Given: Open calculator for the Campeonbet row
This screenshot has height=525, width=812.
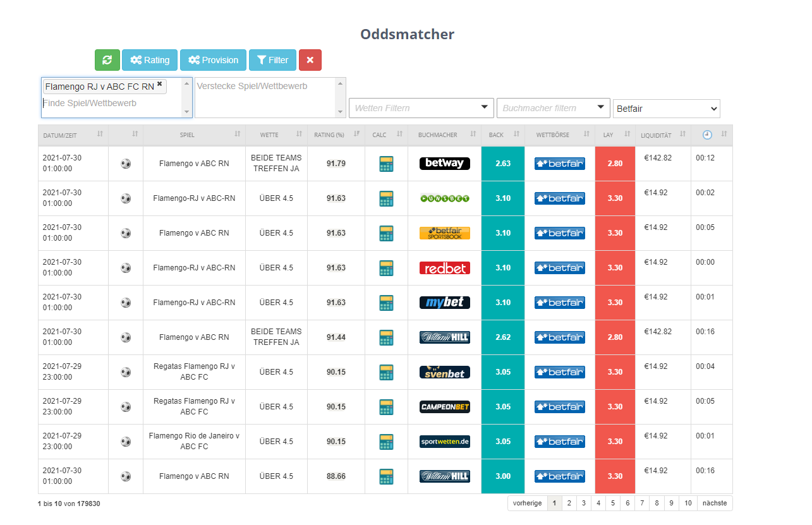Looking at the screenshot, I should click(x=386, y=407).
